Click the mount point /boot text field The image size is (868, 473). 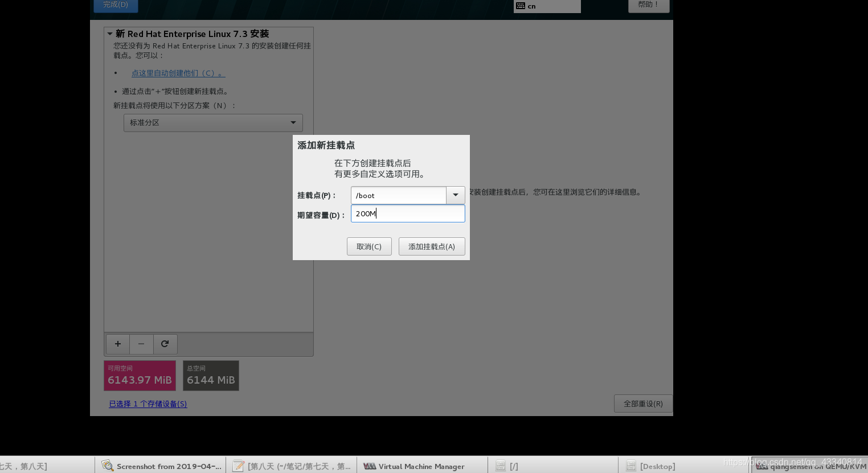coord(399,195)
